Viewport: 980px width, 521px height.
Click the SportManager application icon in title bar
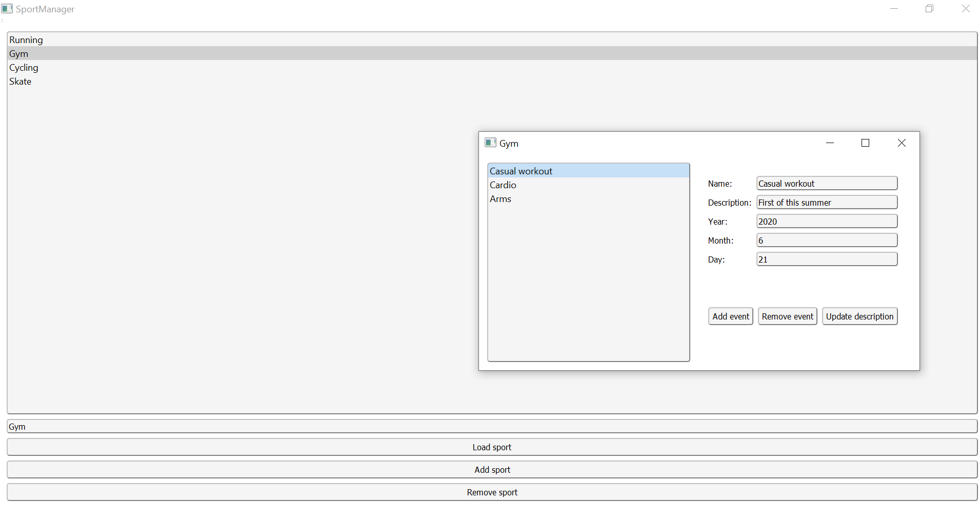tap(7, 9)
